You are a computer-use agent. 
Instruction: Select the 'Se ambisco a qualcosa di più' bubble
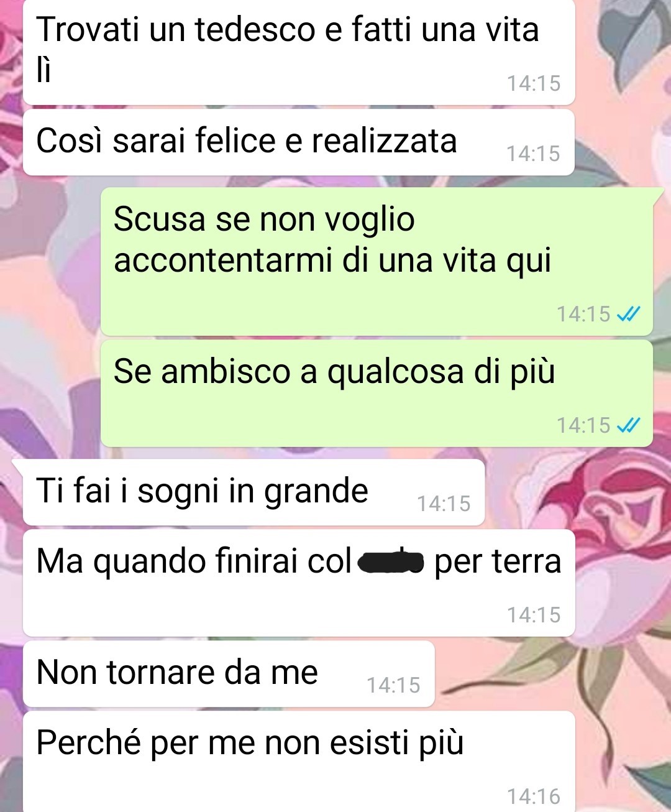click(x=377, y=394)
